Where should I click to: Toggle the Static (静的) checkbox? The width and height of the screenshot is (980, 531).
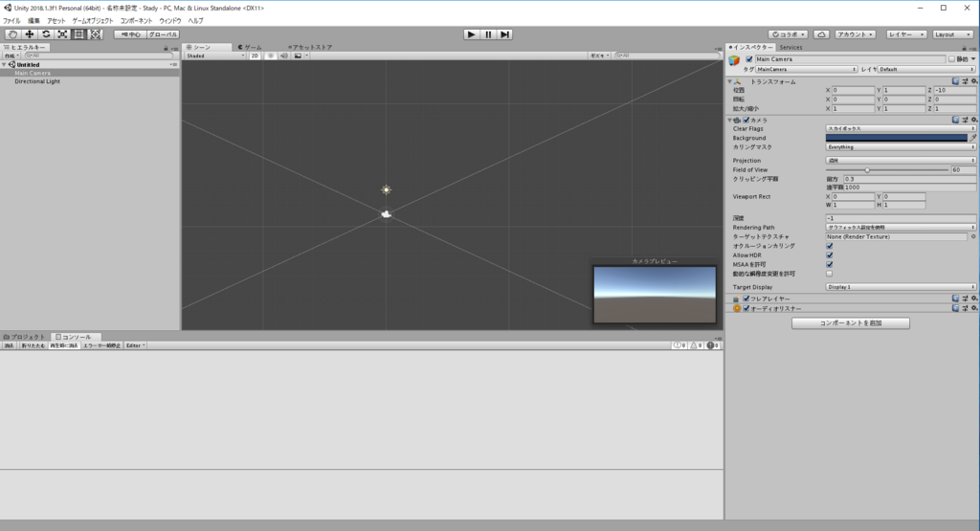[x=951, y=59]
